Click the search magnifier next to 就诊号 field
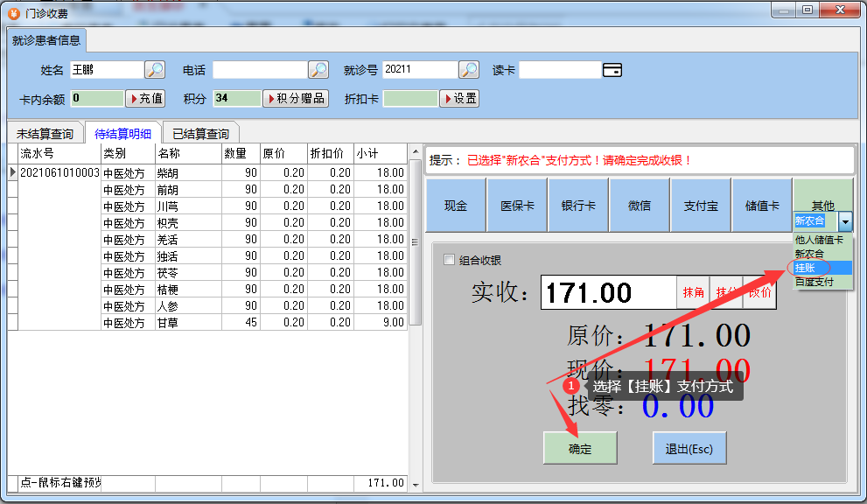Viewport: 867px width, 504px height. coord(469,70)
